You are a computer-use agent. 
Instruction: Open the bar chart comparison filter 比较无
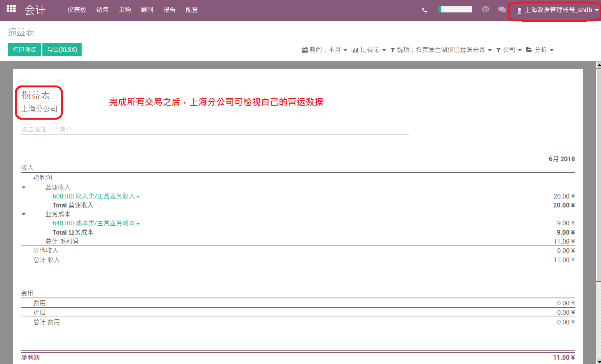coord(369,50)
